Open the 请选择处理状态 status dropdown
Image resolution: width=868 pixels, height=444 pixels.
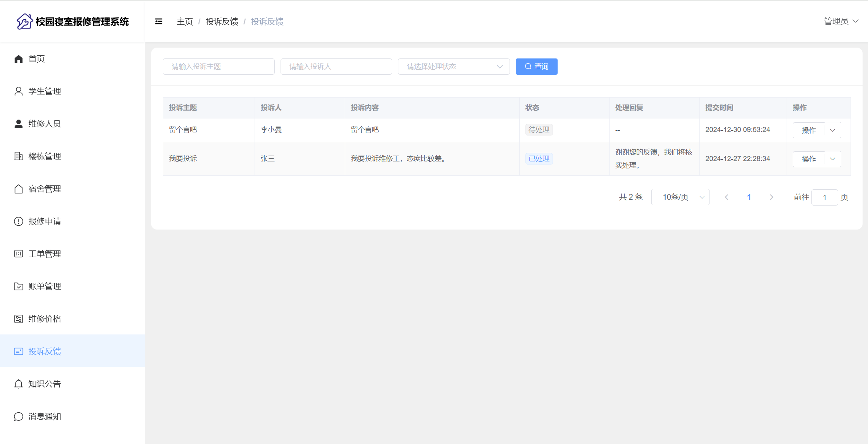[x=453, y=67]
